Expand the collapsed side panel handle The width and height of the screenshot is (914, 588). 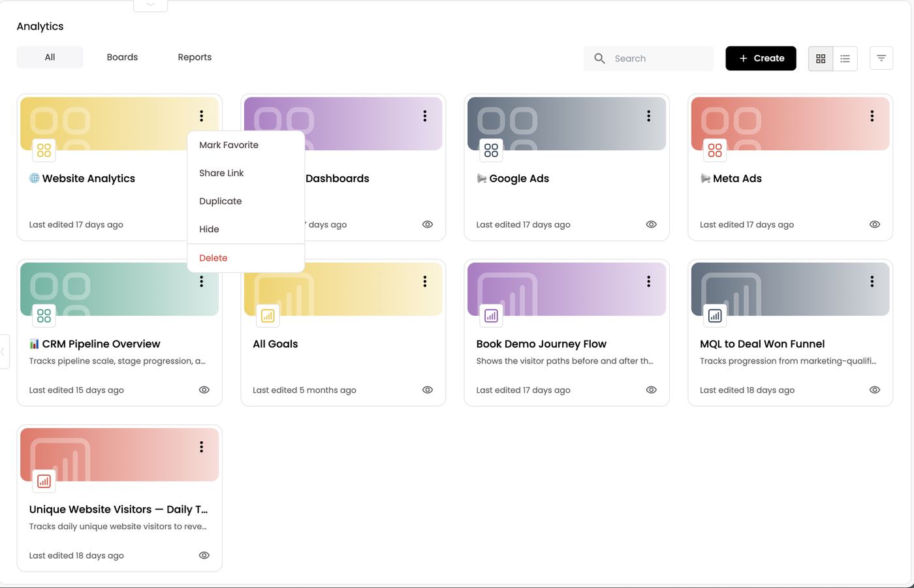[x=4, y=352]
